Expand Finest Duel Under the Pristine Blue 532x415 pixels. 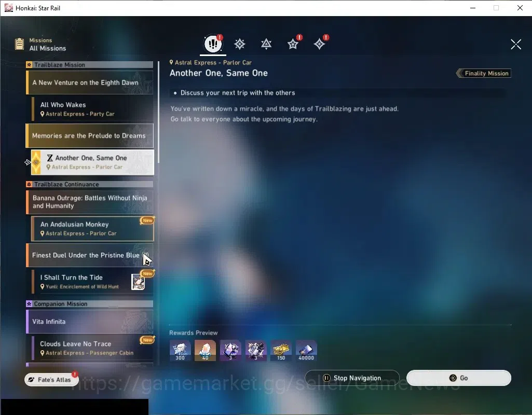[90, 255]
